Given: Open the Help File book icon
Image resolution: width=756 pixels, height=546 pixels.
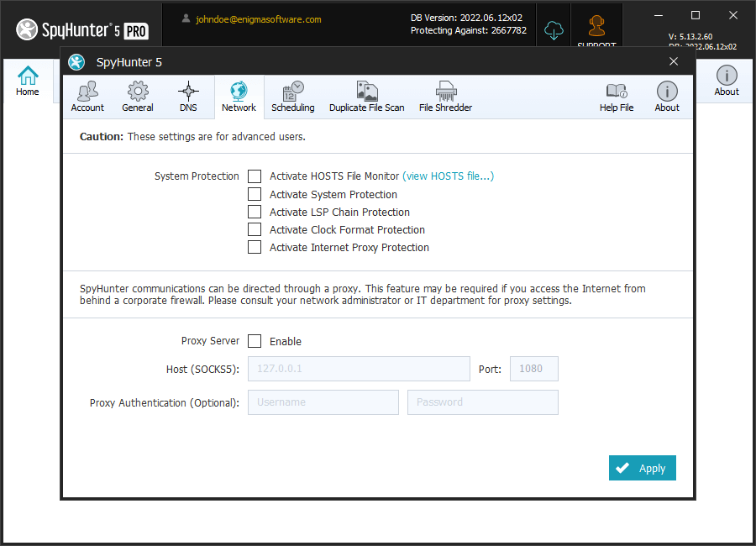Looking at the screenshot, I should 617,92.
